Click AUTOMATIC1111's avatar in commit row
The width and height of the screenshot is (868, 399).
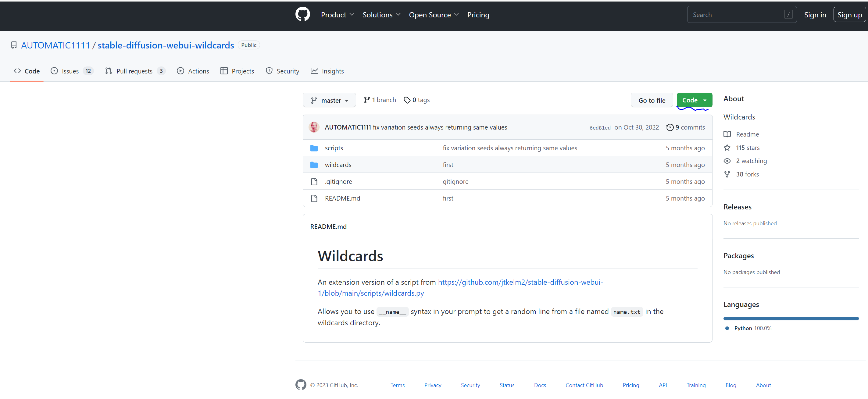pos(314,127)
